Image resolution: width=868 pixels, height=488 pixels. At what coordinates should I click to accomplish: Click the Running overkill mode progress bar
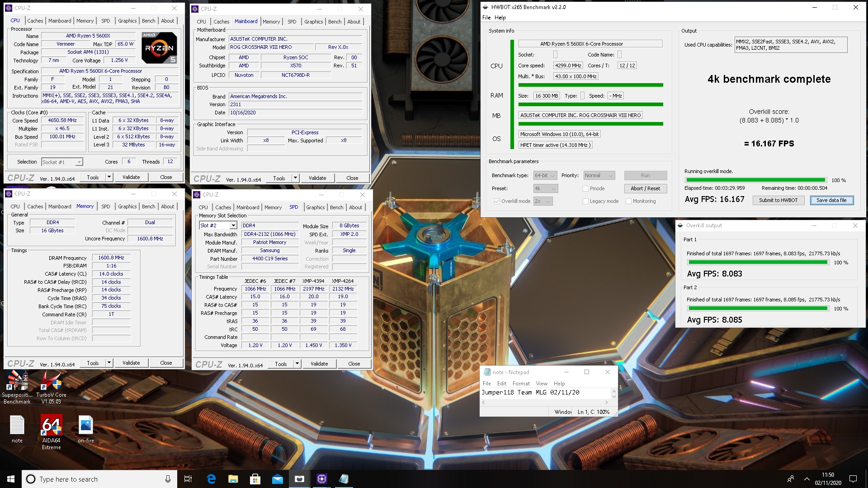click(x=755, y=180)
